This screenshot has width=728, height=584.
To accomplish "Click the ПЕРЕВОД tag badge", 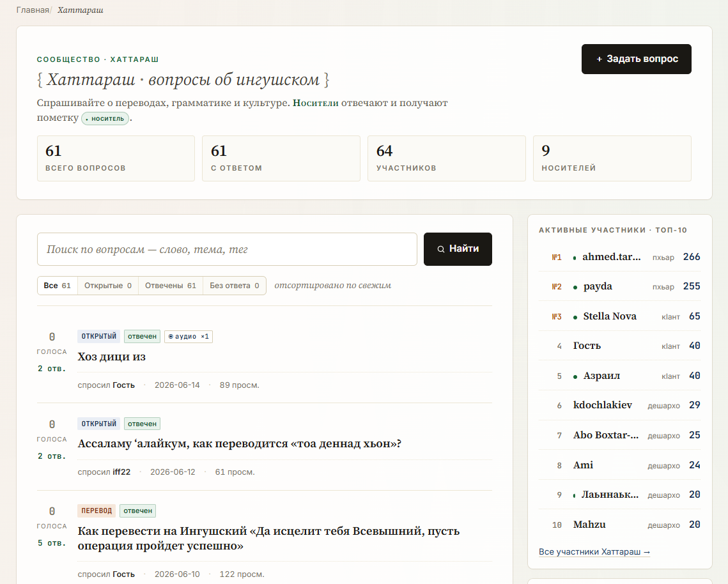I will pyautogui.click(x=97, y=511).
